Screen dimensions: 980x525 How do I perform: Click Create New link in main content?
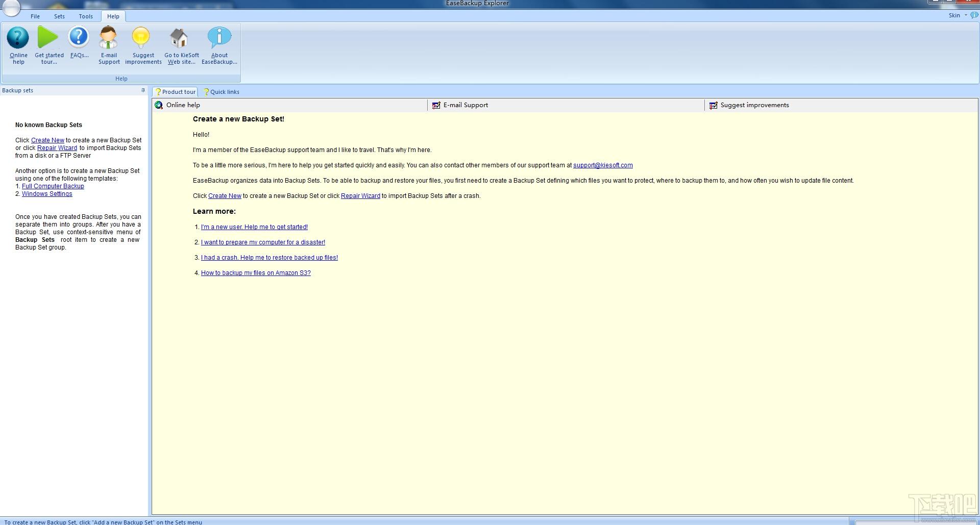pos(225,196)
